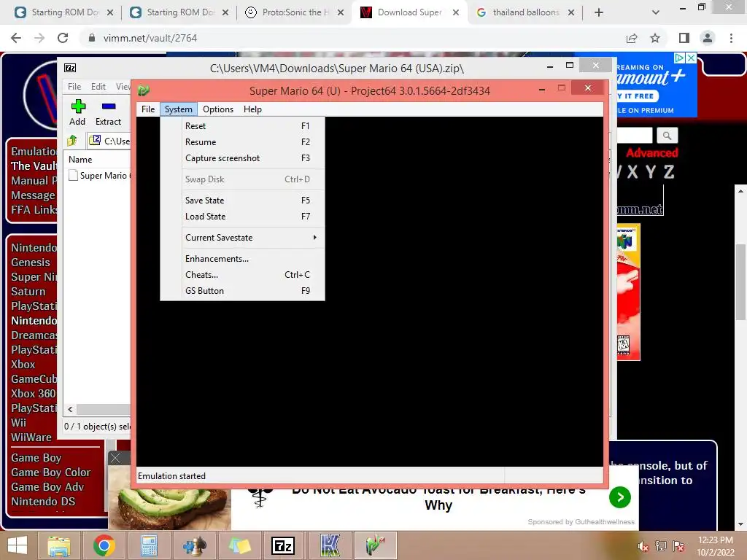Screen dimensions: 747x560
Task: Open Chrome tab search dropdown
Action: point(656,12)
